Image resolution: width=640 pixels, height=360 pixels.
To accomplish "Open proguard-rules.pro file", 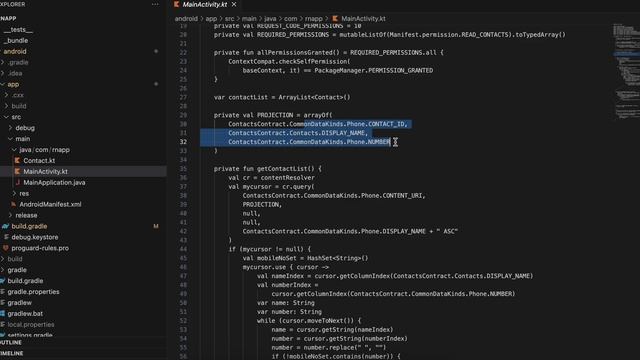I will pyautogui.click(x=40, y=248).
